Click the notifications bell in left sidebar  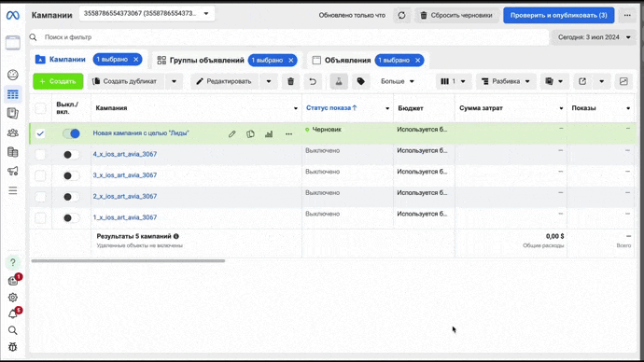tap(13, 314)
